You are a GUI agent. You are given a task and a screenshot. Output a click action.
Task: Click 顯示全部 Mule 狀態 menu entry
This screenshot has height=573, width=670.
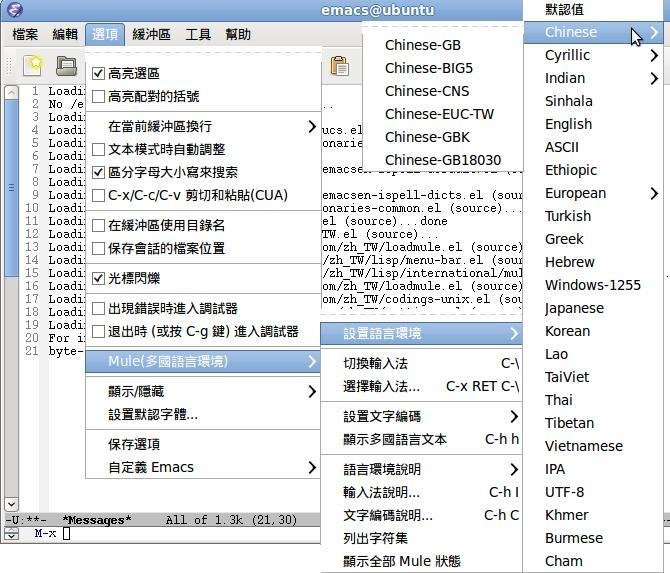pos(422,561)
